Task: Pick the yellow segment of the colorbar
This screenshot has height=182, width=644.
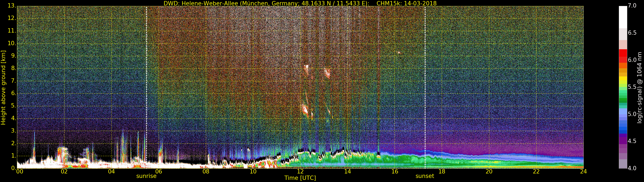Action: (623, 79)
